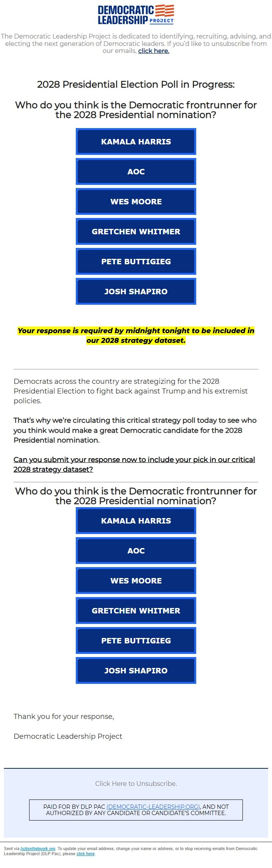Select Josh Shapiro in the lower poll
This screenshot has height=868, width=272.
[136, 670]
